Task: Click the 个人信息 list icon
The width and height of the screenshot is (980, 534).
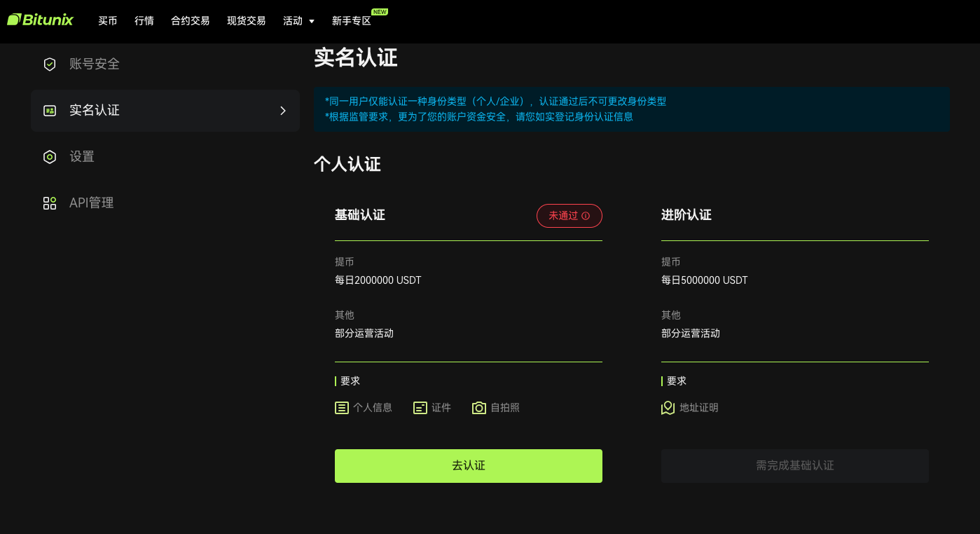Action: tap(342, 408)
